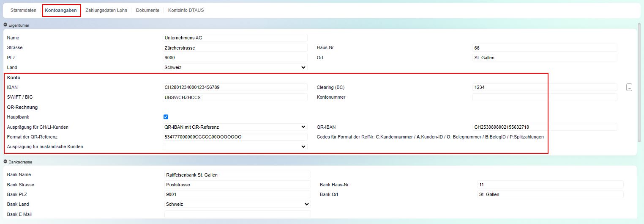Click the QR-IBAN input field
The height and width of the screenshot is (224, 644).
(545, 127)
